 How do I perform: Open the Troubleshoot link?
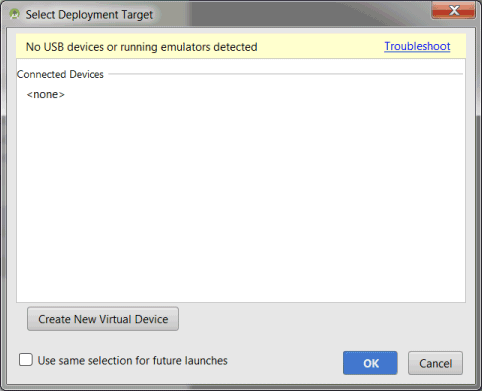417,46
